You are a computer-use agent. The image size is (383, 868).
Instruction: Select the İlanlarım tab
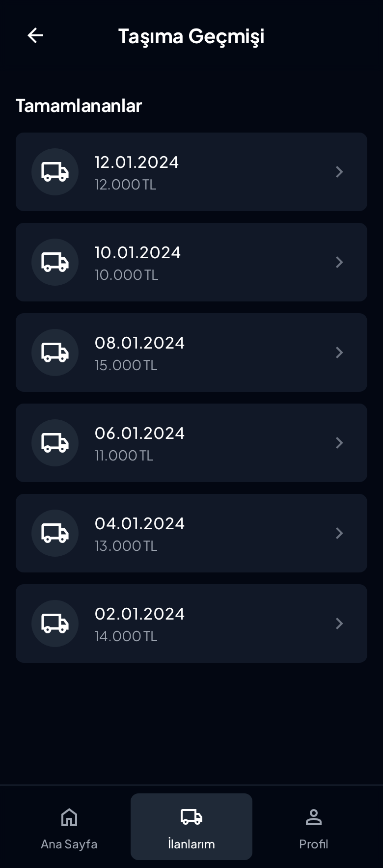coord(191,827)
